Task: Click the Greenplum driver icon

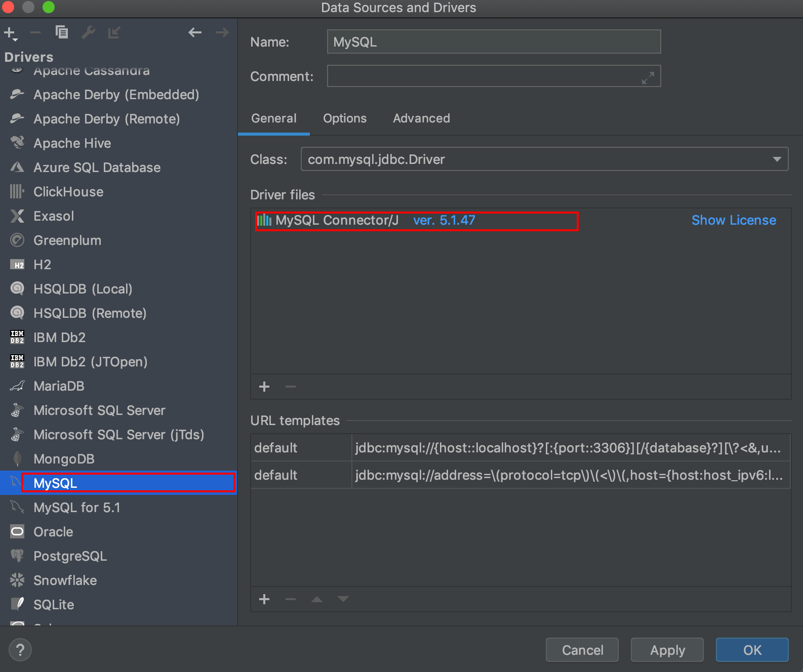Action: coord(17,240)
